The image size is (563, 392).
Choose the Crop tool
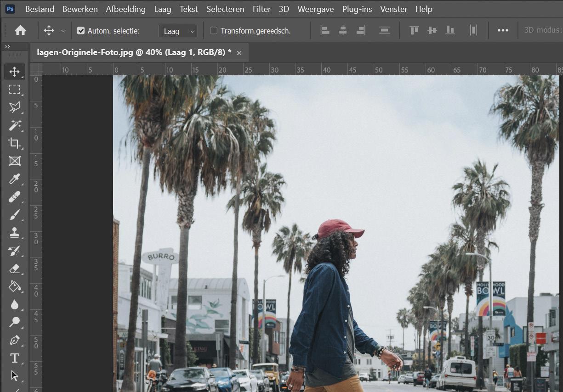(x=15, y=143)
